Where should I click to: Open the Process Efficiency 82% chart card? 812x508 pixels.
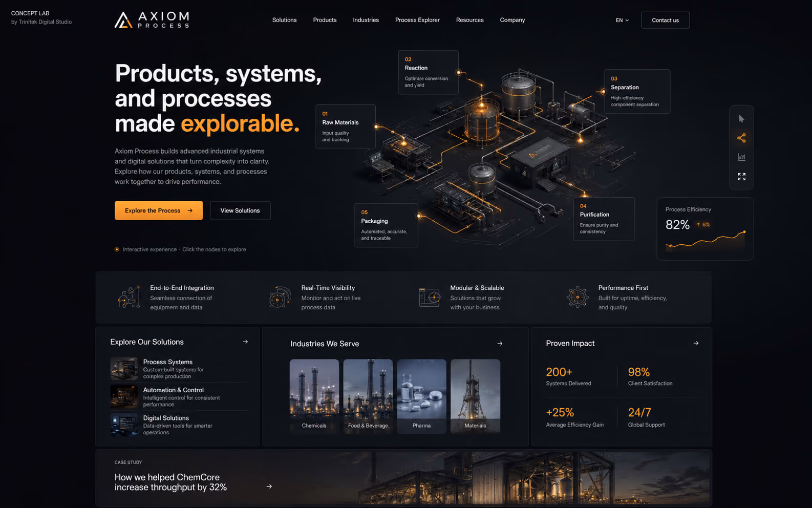[x=705, y=229]
